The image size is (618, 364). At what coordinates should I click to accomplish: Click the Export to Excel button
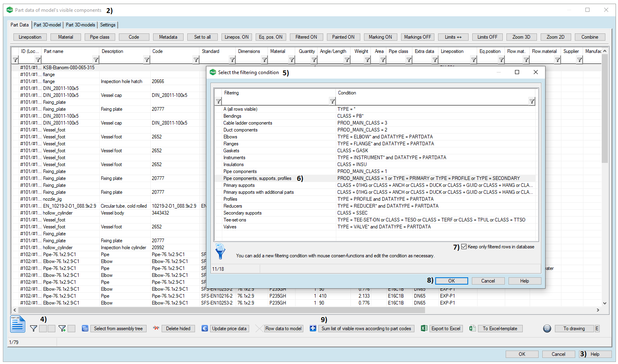click(x=446, y=329)
